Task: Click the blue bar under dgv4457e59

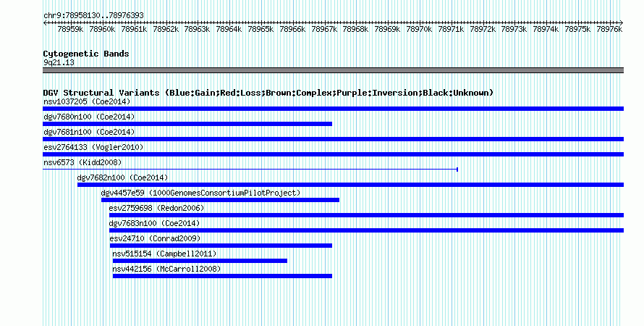Action: (220, 200)
